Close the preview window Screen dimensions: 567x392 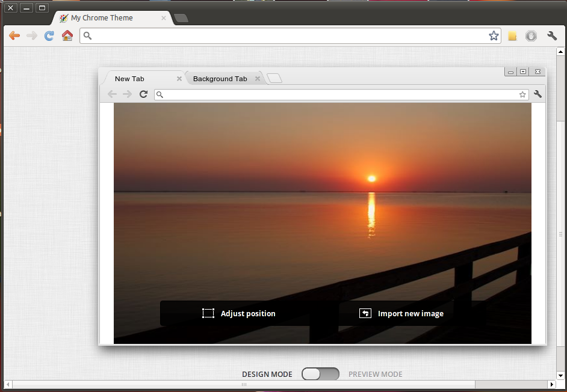(x=538, y=72)
